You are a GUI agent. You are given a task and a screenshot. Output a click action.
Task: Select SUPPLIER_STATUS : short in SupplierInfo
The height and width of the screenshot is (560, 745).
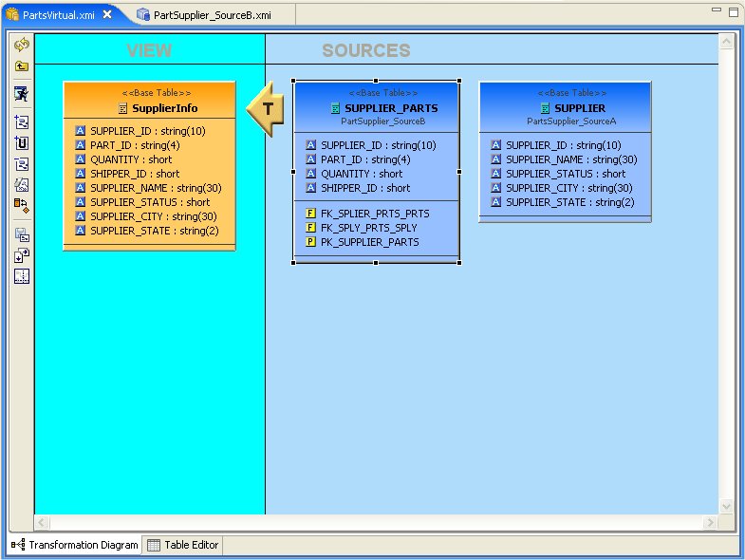pos(150,202)
